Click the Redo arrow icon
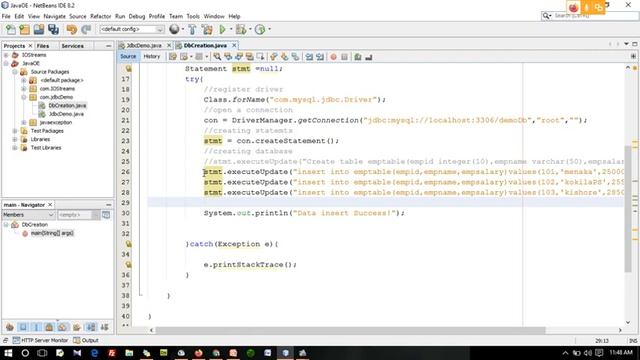This screenshot has height=360, width=640. pos(86,29)
